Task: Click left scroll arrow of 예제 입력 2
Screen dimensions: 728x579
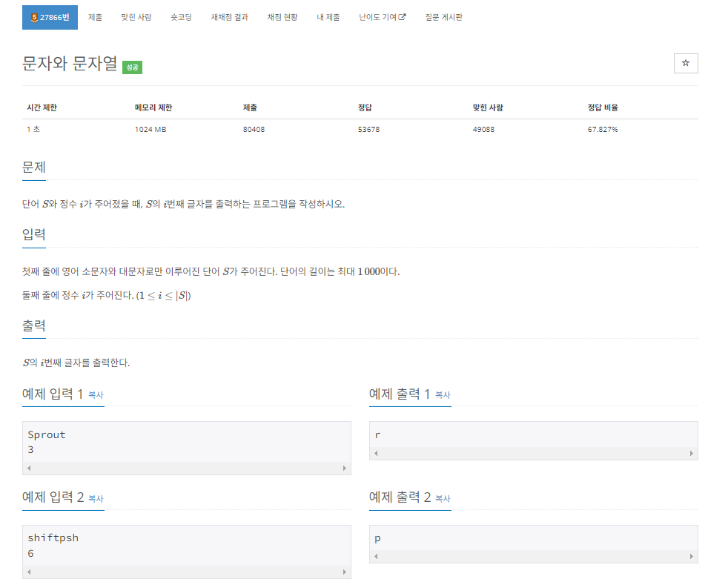Action: (29, 572)
